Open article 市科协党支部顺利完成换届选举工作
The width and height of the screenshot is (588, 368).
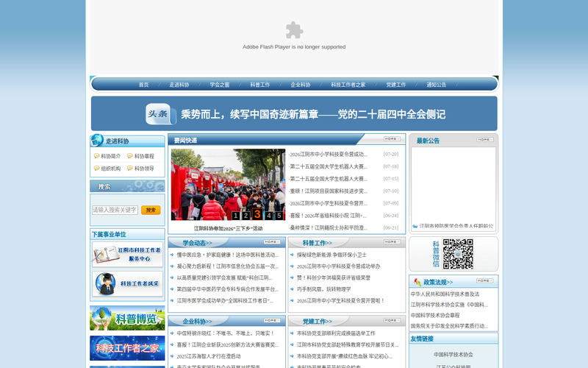pyautogui.click(x=336, y=333)
